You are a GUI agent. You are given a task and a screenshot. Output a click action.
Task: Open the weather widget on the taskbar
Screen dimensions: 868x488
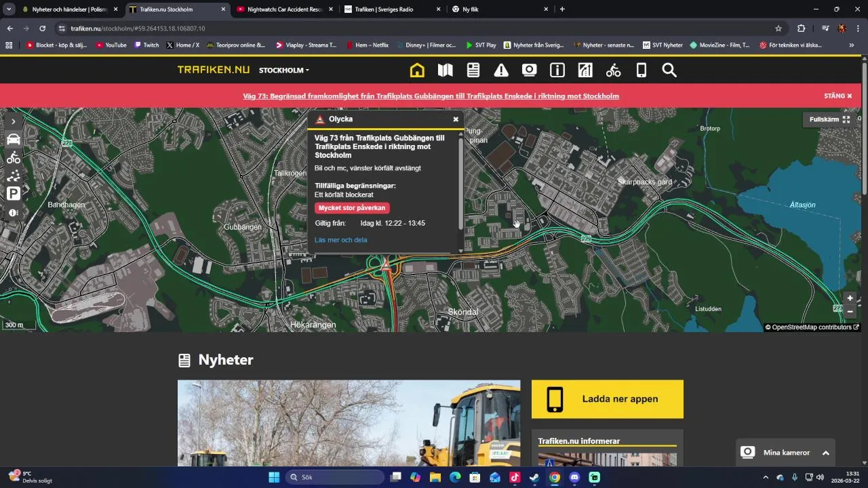(31, 477)
